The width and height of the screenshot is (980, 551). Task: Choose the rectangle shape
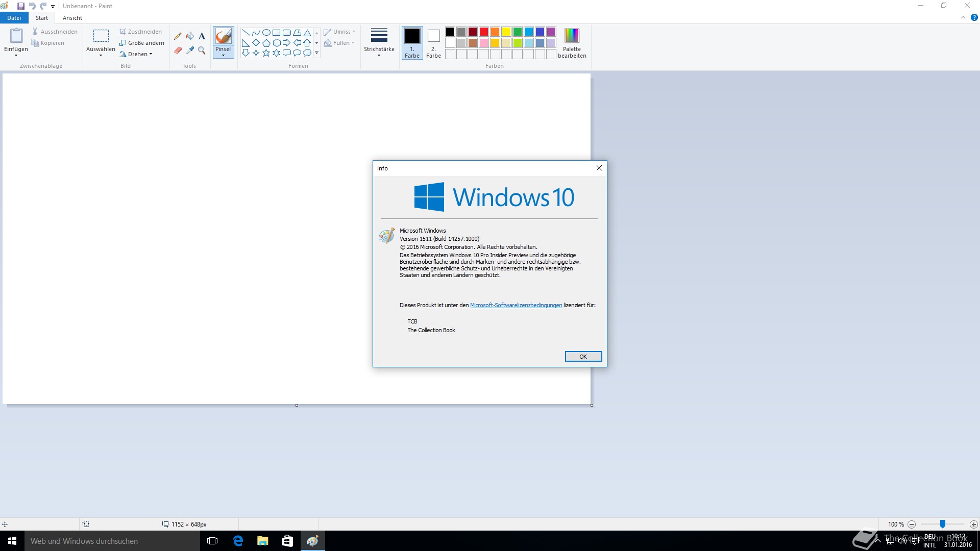(276, 33)
